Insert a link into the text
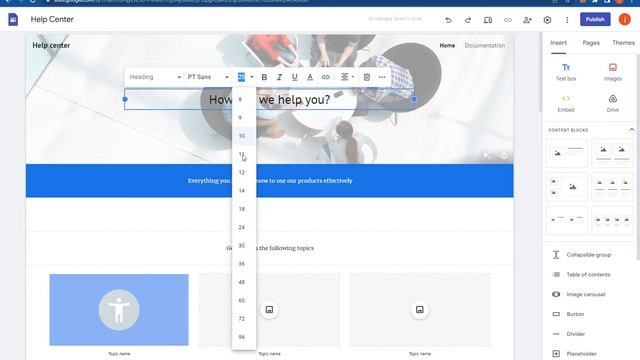The width and height of the screenshot is (640, 360). pyautogui.click(x=325, y=77)
